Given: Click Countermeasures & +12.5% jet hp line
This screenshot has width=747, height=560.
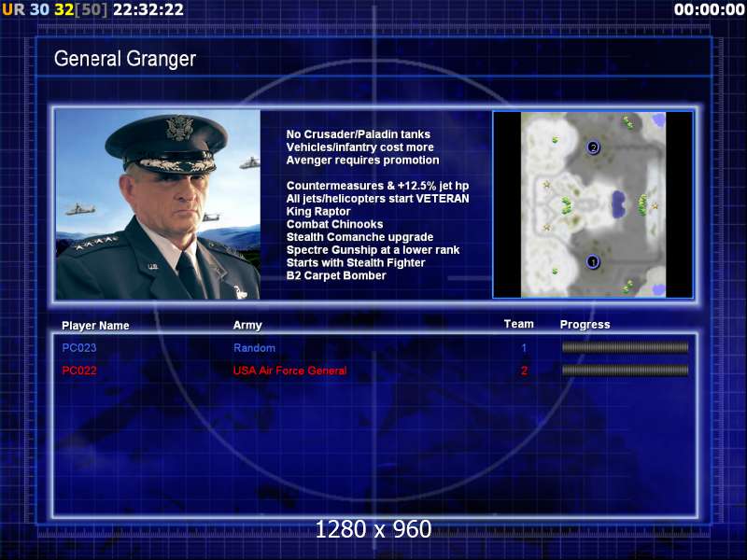Looking at the screenshot, I should (x=377, y=186).
